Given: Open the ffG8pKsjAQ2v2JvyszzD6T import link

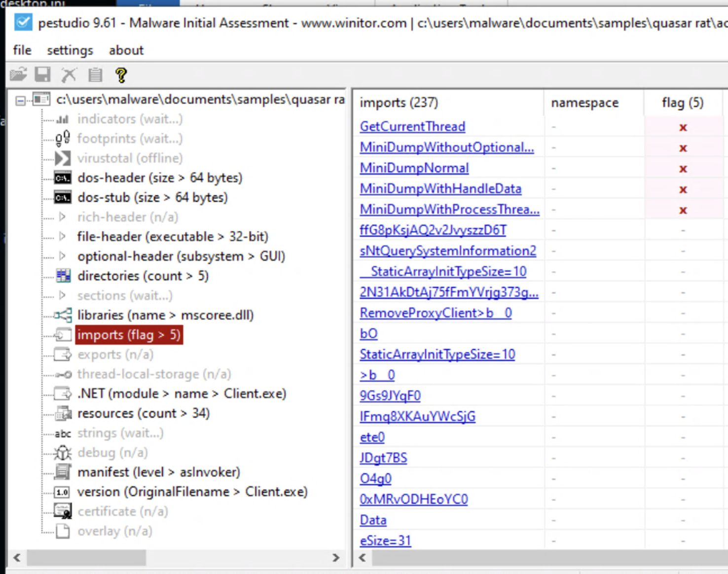Looking at the screenshot, I should tap(433, 230).
